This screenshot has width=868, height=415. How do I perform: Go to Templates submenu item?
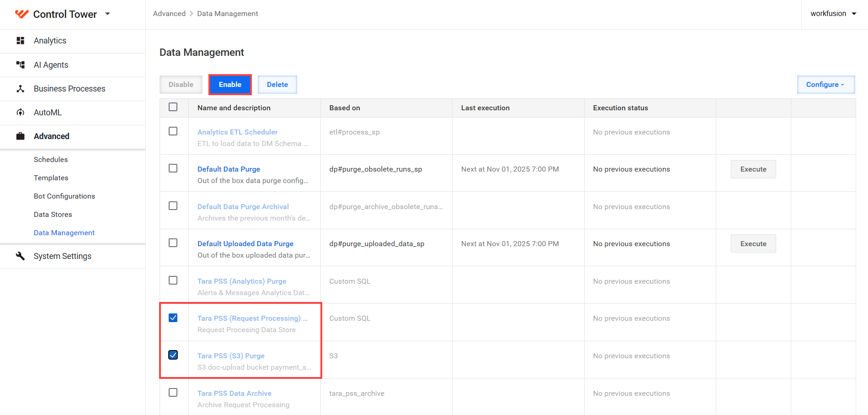[x=51, y=178]
